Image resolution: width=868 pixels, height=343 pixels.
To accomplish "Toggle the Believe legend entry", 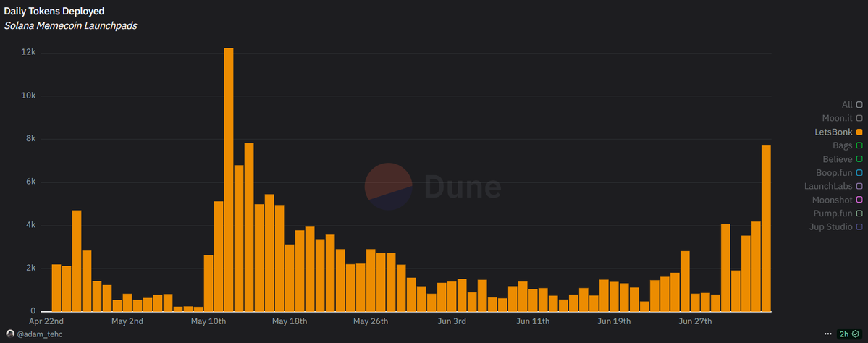I will tap(843, 158).
